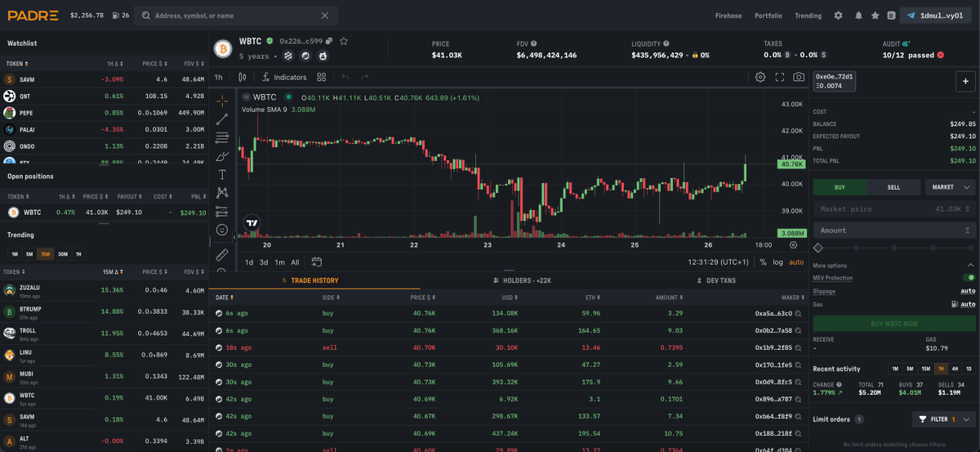Select the trend line drawing tool
Viewport: 980px width, 452px height.
[222, 119]
